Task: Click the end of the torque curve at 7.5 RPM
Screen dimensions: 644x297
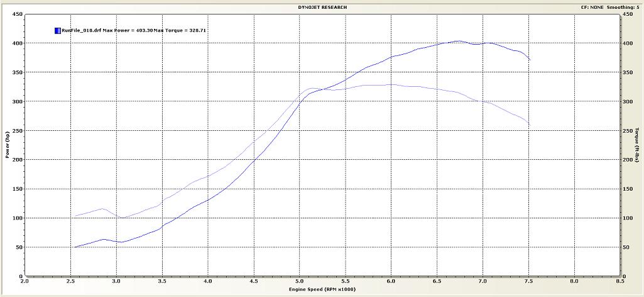Action: [x=528, y=123]
